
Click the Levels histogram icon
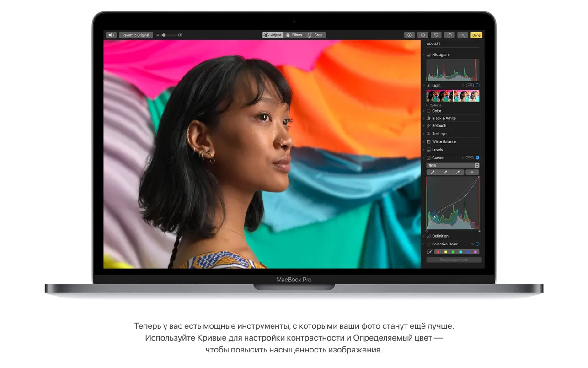tap(428, 150)
